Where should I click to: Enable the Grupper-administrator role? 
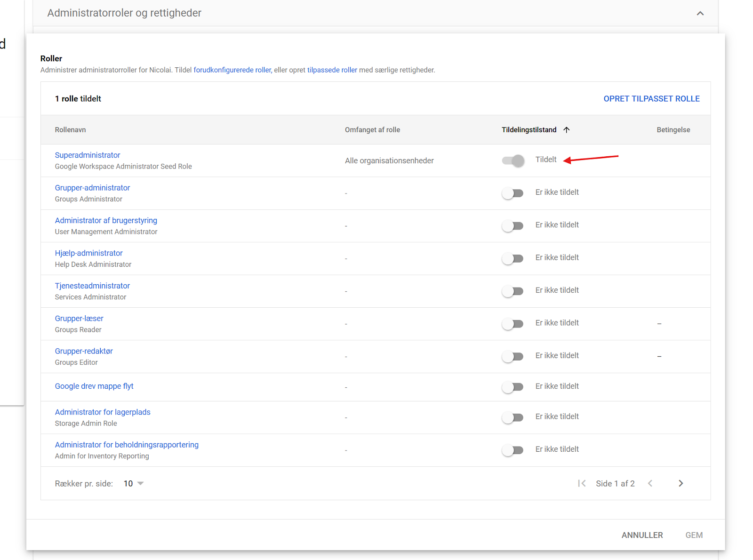tap(513, 193)
